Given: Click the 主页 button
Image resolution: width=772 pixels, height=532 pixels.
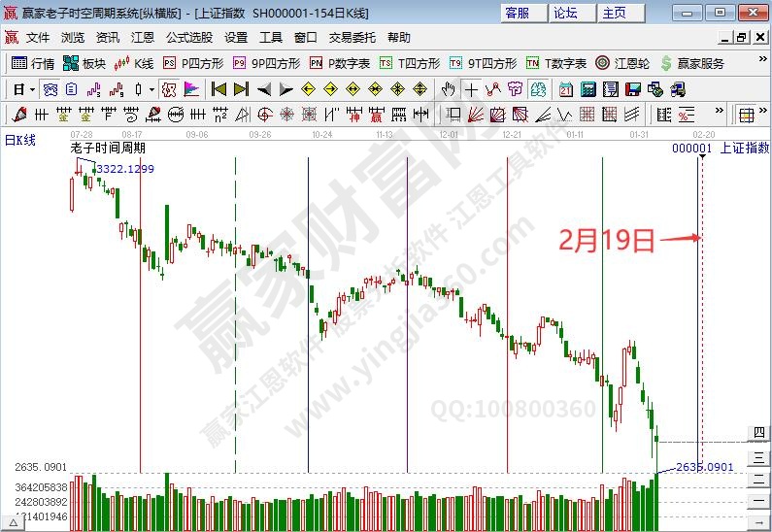Looking at the screenshot, I should [x=621, y=13].
